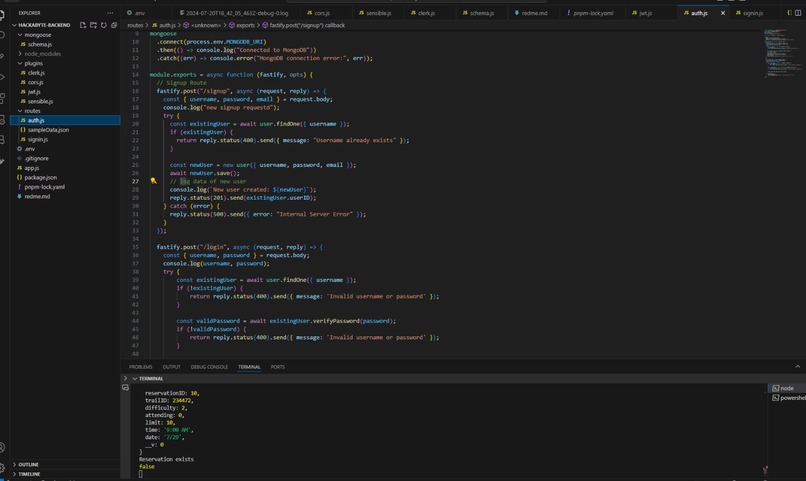
Task: Collapse the TERMINAL group header
Action: point(150,378)
